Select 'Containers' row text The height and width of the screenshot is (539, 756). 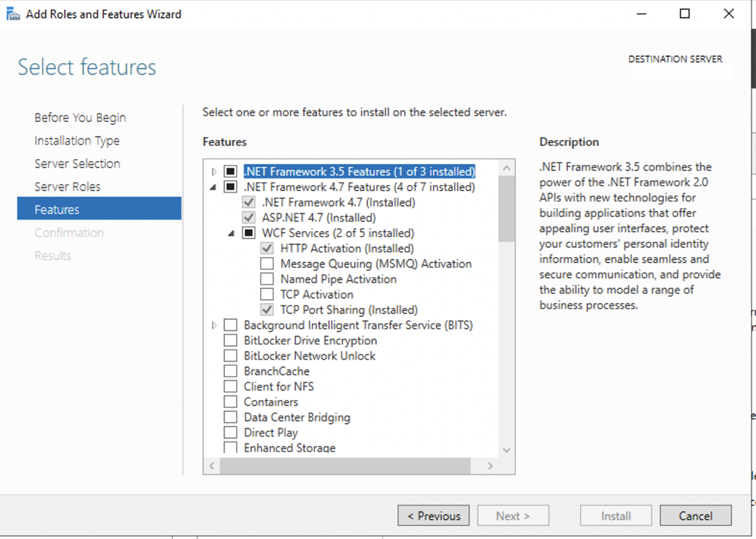271,402
